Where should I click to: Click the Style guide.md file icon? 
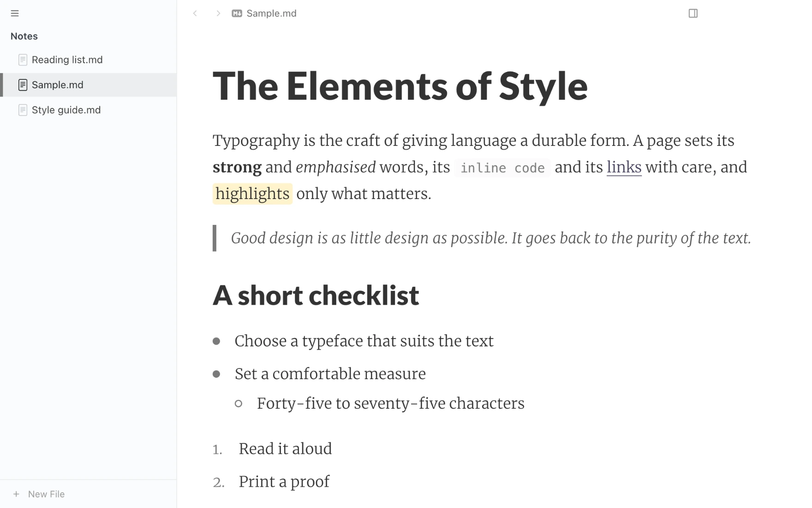point(23,110)
